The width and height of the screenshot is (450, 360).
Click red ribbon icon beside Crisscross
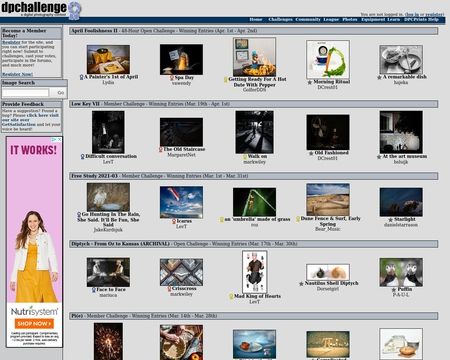click(x=169, y=289)
